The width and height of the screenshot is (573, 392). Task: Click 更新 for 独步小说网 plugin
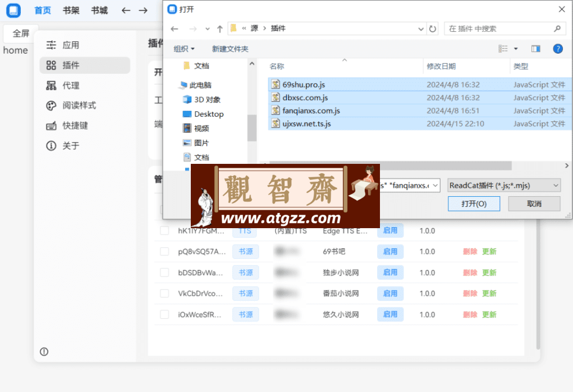tap(489, 272)
